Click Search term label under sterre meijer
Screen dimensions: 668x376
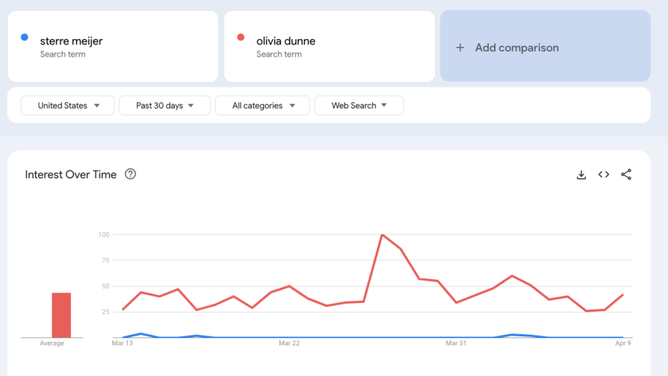[63, 54]
